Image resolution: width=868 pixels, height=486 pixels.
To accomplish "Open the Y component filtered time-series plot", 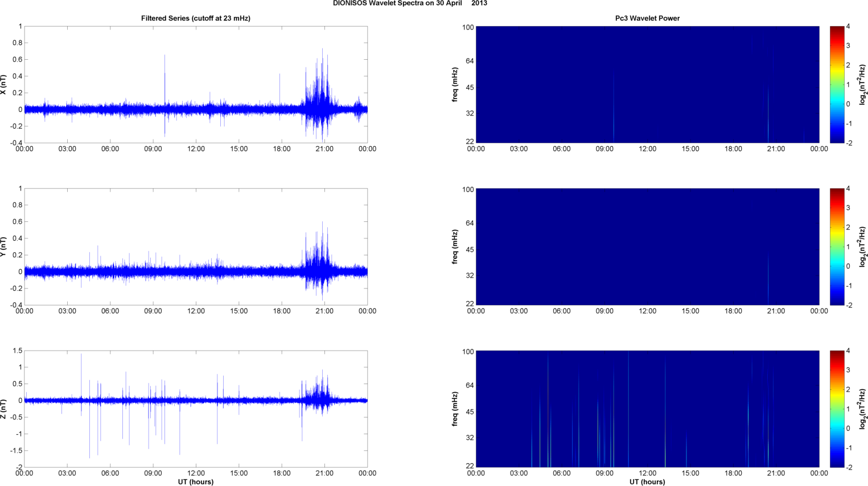I will 196,247.
